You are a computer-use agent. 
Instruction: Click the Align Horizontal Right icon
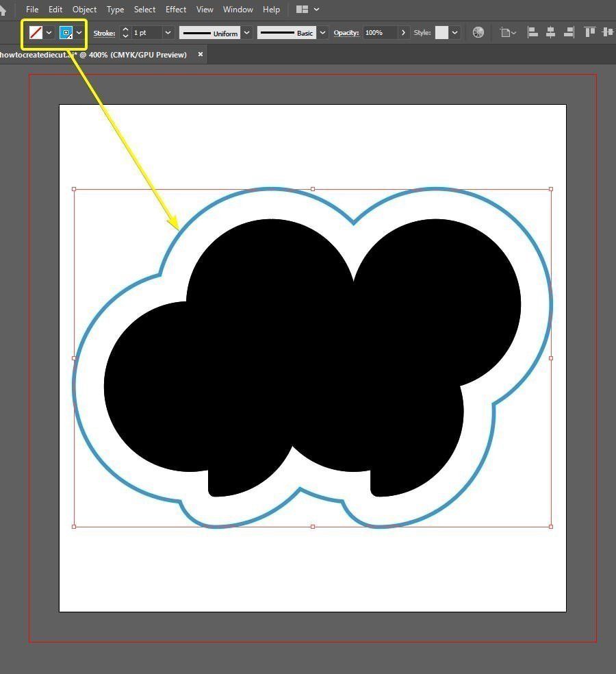click(568, 32)
